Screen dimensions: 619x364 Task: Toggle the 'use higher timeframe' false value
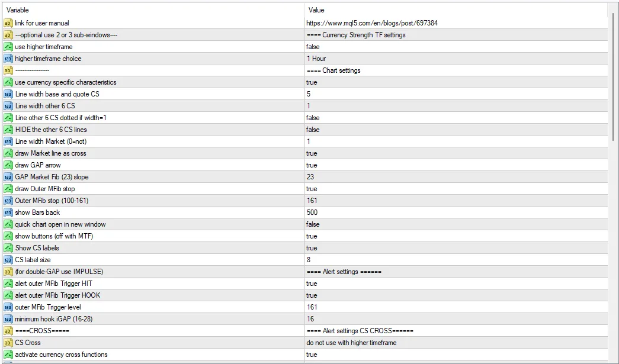tap(313, 47)
